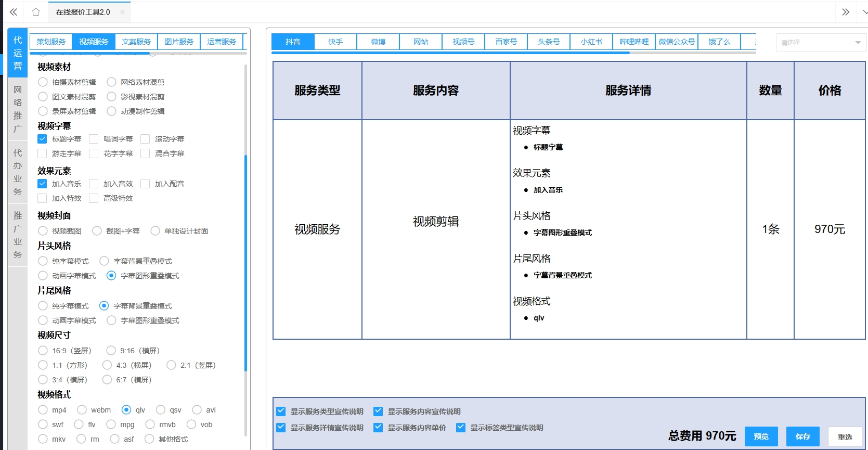The width and height of the screenshot is (868, 450).
Task: Check the 高级特效 checkbox
Action: click(94, 198)
